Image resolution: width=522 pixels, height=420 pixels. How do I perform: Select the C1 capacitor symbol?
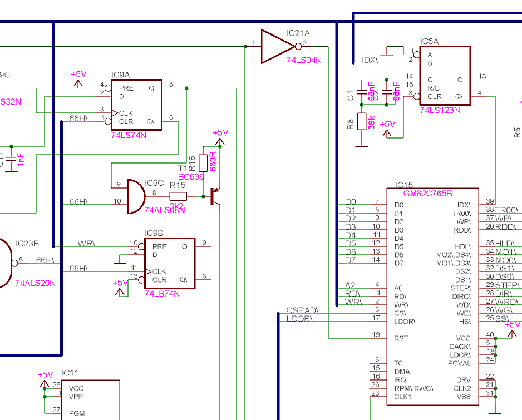[362, 91]
